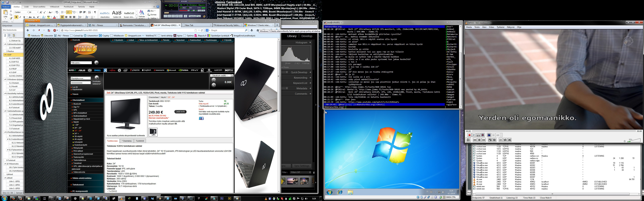The image size is (644, 201).
Task: Click the Adblock Plus ABP icon
Action: tap(55, 30)
